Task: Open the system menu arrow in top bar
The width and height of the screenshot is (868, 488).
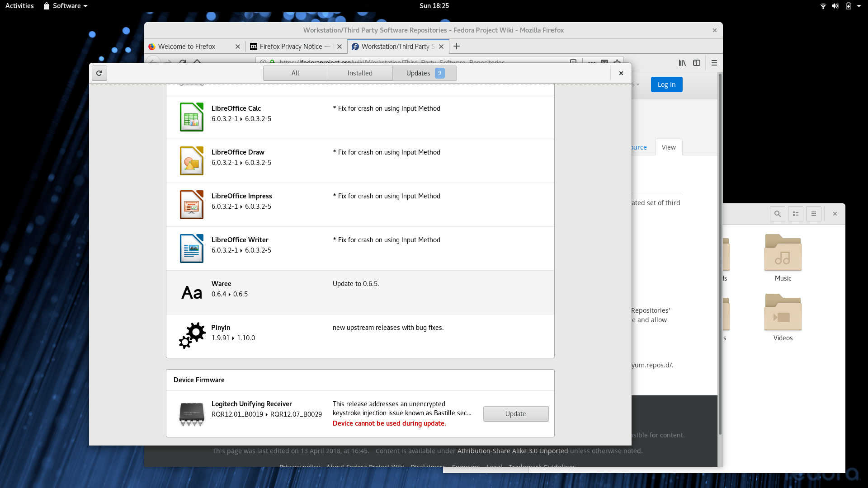Action: point(859,6)
